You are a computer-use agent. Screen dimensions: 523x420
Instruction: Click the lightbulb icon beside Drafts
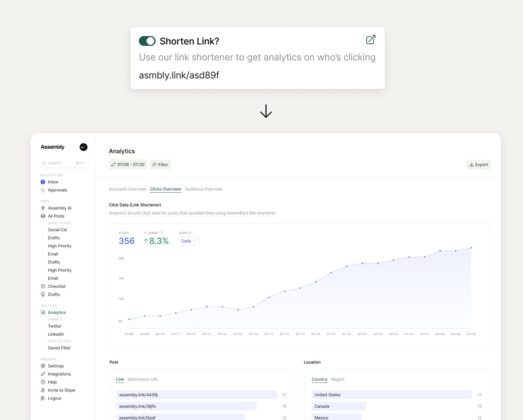coord(43,294)
